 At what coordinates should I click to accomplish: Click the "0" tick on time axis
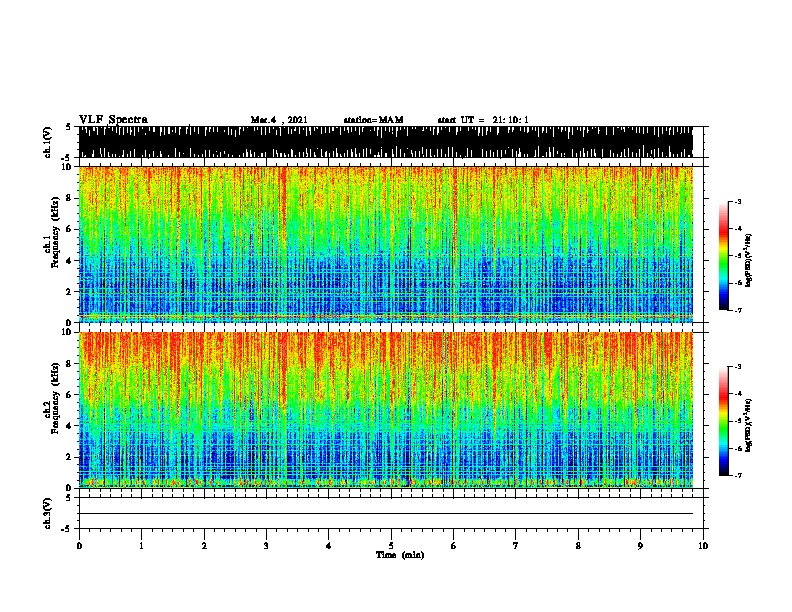pos(79,546)
